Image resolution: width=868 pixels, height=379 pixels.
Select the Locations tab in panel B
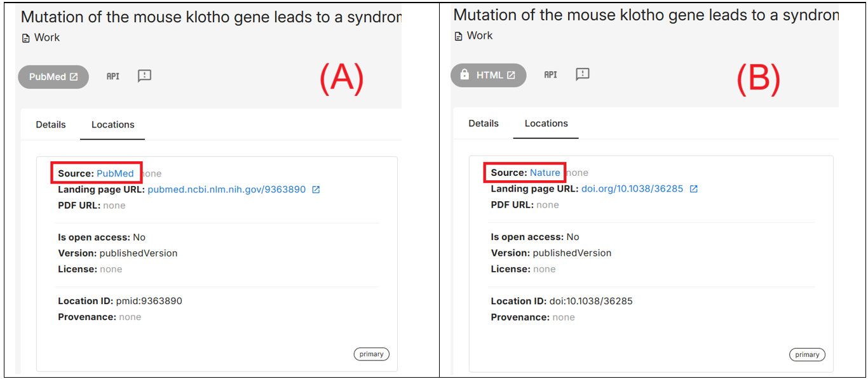(x=546, y=123)
